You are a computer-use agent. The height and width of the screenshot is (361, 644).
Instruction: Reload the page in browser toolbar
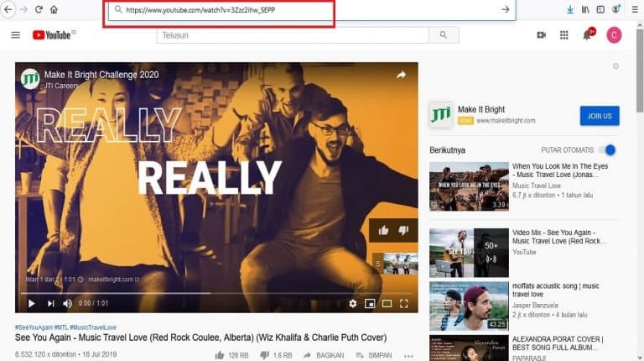pos(39,9)
